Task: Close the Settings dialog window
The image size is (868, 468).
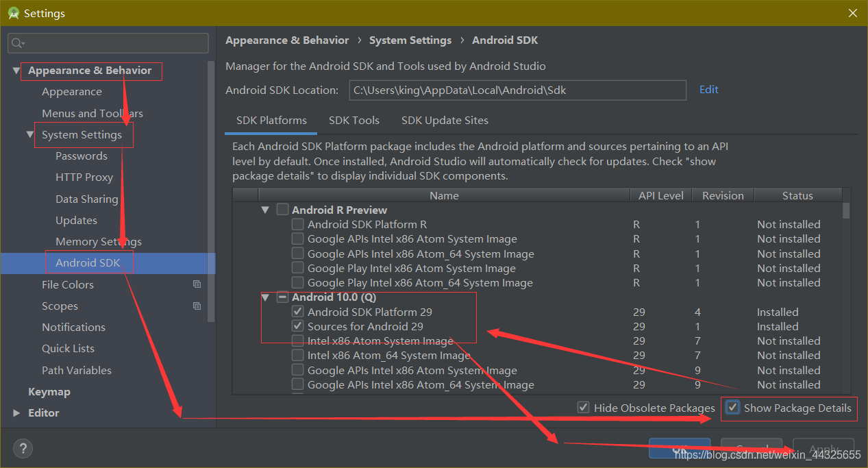Action: 852,13
